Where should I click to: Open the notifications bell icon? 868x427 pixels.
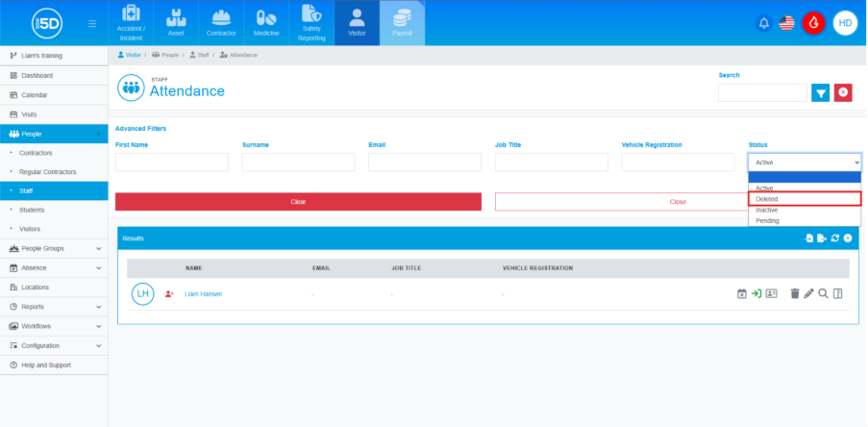click(764, 23)
